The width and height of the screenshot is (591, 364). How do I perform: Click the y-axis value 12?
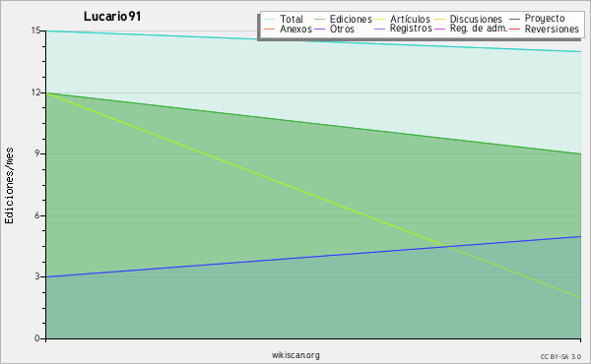(35, 92)
